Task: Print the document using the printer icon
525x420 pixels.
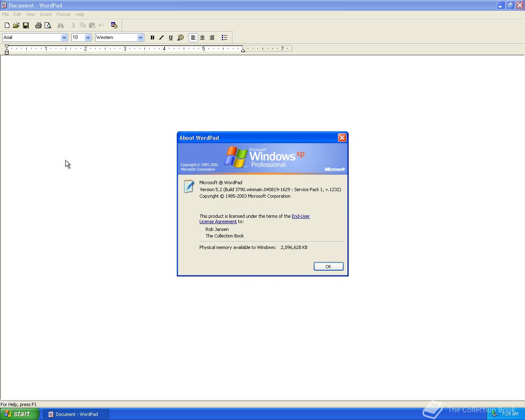Action: 38,25
